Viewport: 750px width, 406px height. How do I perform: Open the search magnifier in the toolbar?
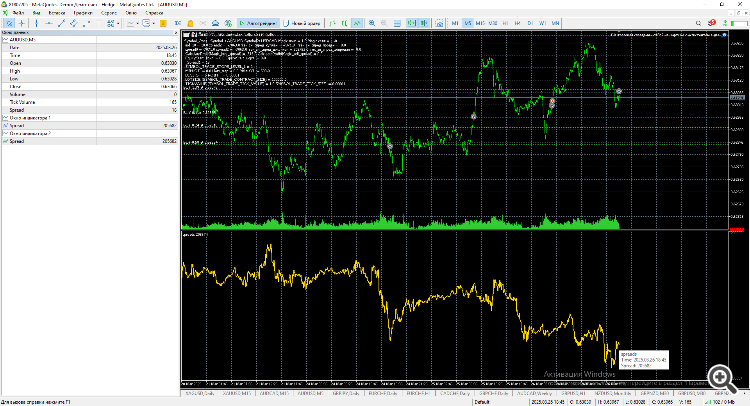pos(698,23)
